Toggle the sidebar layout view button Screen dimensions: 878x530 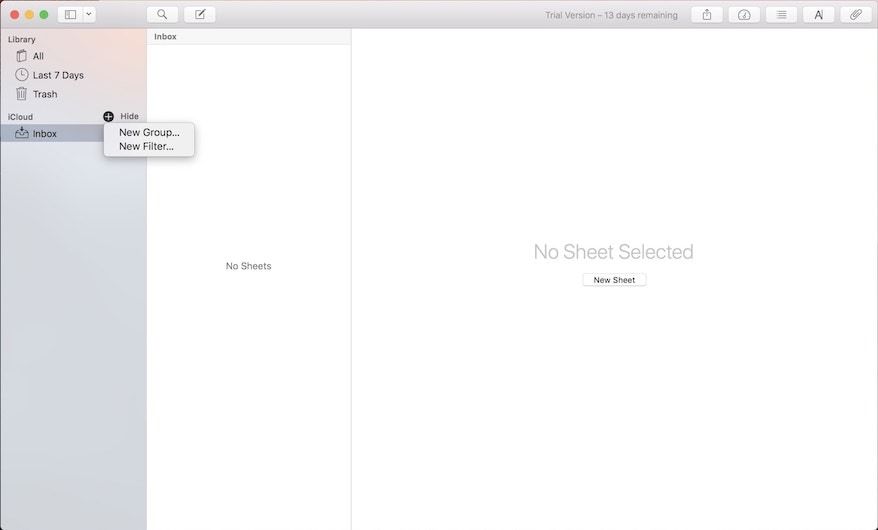(x=70, y=15)
